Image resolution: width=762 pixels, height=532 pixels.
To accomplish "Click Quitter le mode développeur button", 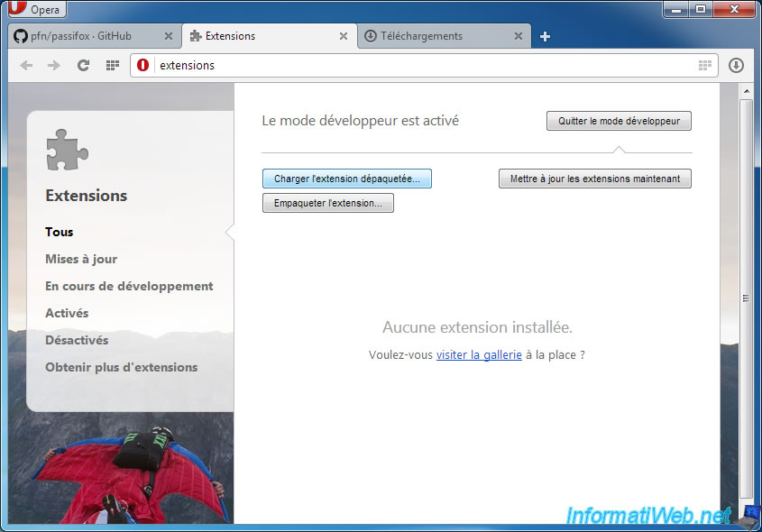I will click(619, 121).
